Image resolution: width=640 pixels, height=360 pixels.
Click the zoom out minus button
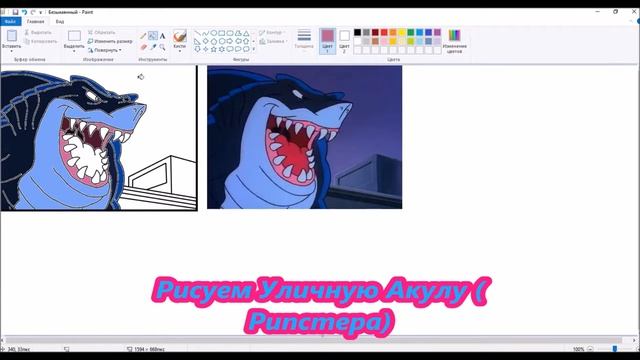[x=590, y=349]
